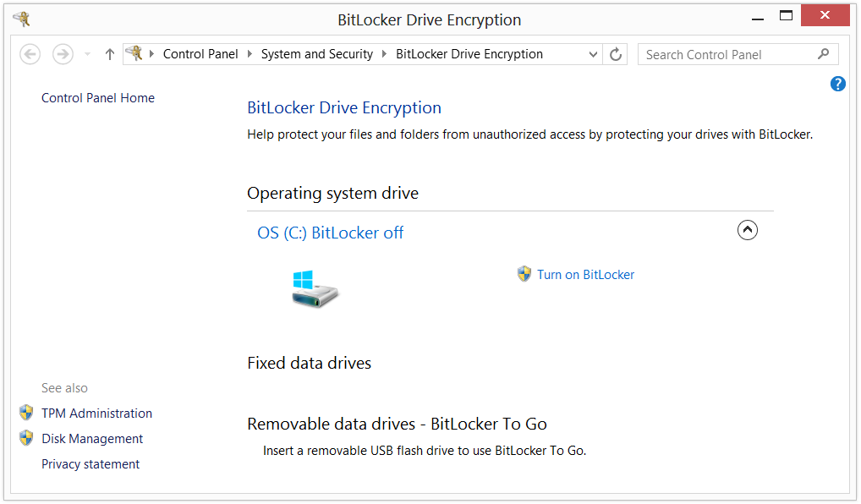
Task: Open the address bar history dropdown
Action: 593,54
